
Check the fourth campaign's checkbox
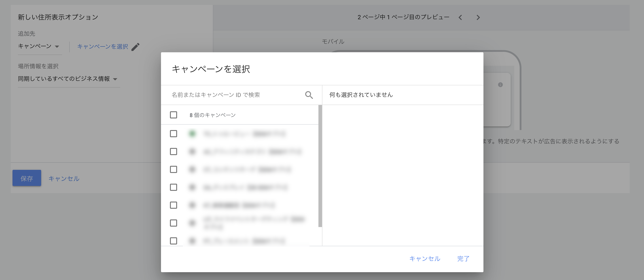(174, 187)
